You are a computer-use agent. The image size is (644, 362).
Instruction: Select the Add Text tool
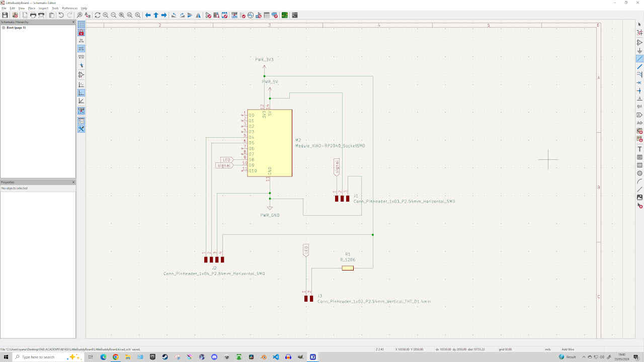640,149
